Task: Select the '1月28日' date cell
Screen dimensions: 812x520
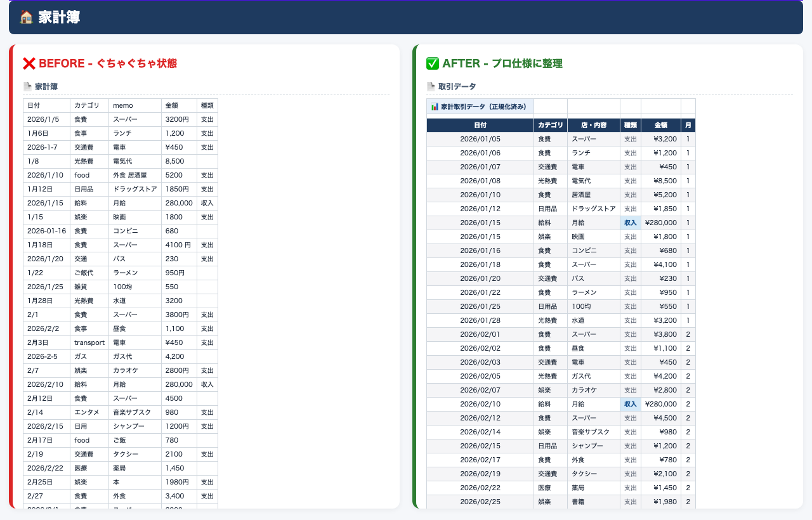Action: pos(47,301)
